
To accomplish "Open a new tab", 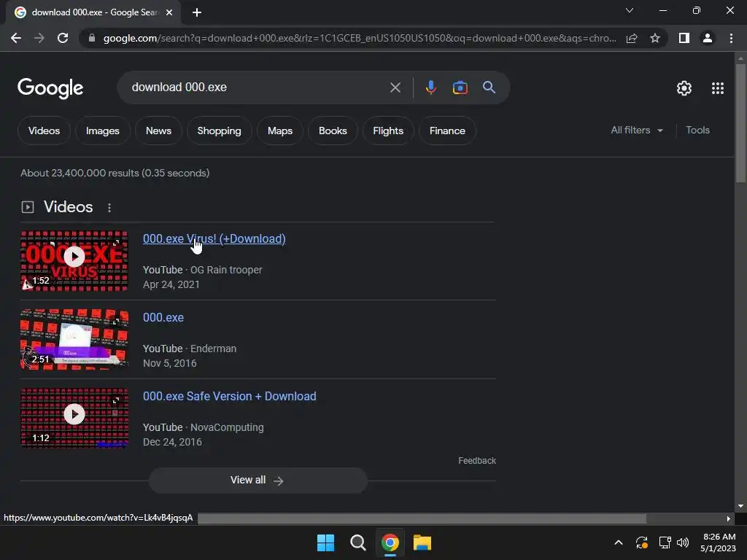I will [x=197, y=12].
